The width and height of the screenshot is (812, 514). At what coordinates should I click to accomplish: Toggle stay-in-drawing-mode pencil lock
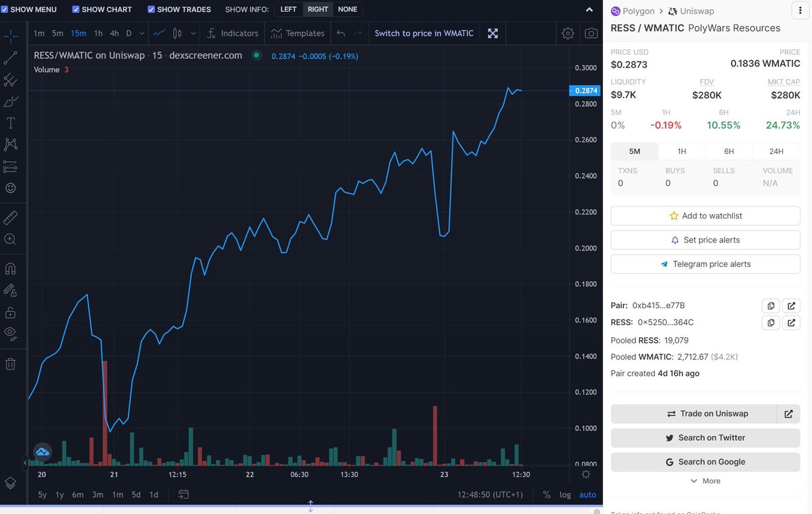[11, 291]
